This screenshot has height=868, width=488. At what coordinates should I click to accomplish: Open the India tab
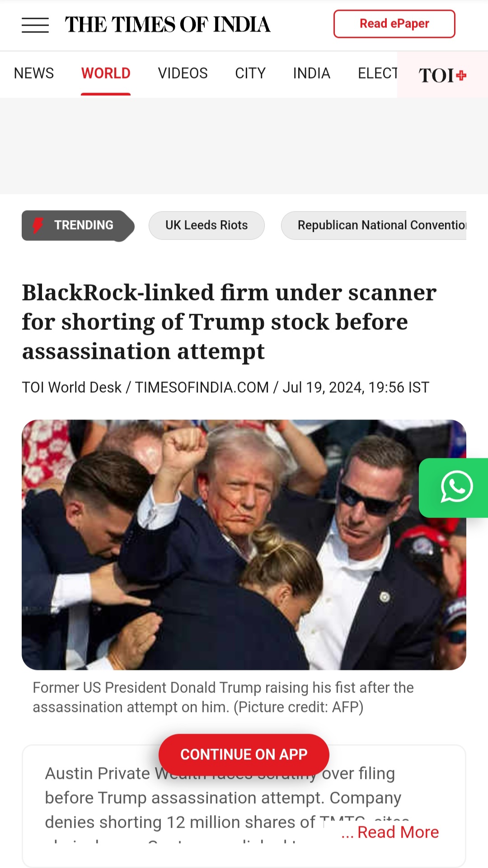(x=312, y=73)
